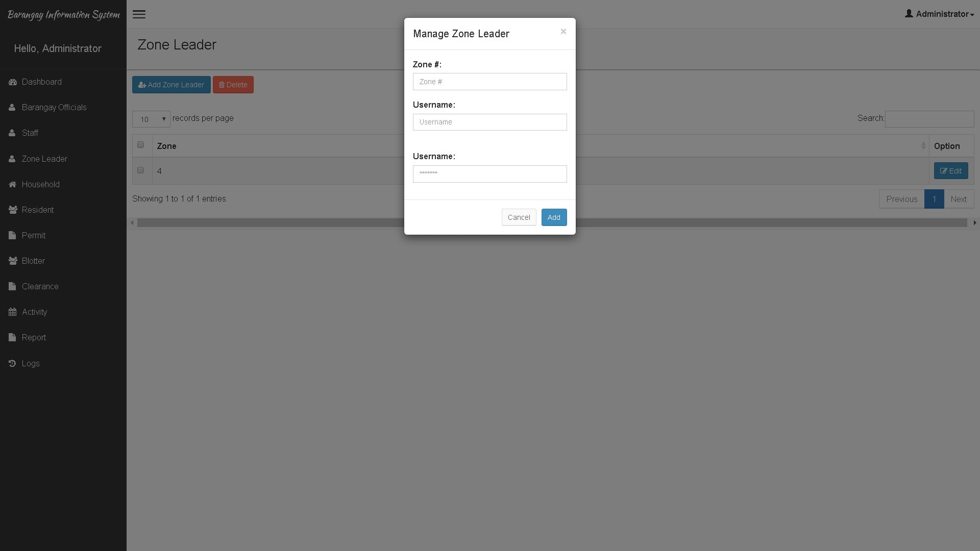Click the Household sidebar icon

(13, 184)
